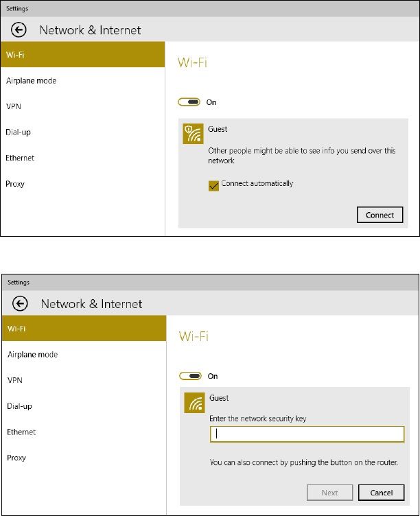
Task: Focus the network security key text field
Action: point(307,434)
